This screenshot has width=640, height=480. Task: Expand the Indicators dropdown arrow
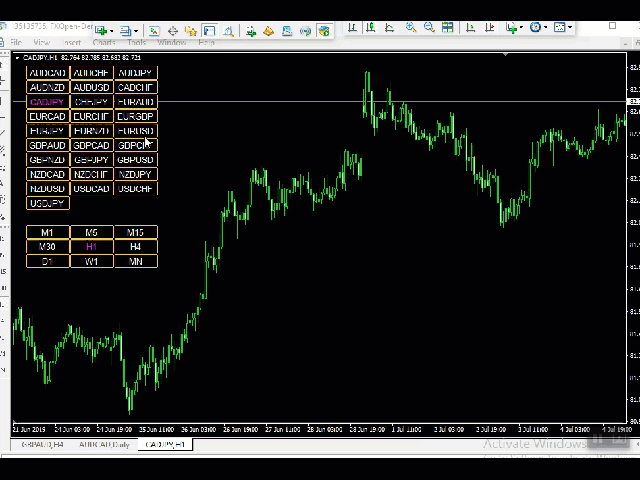(521, 28)
